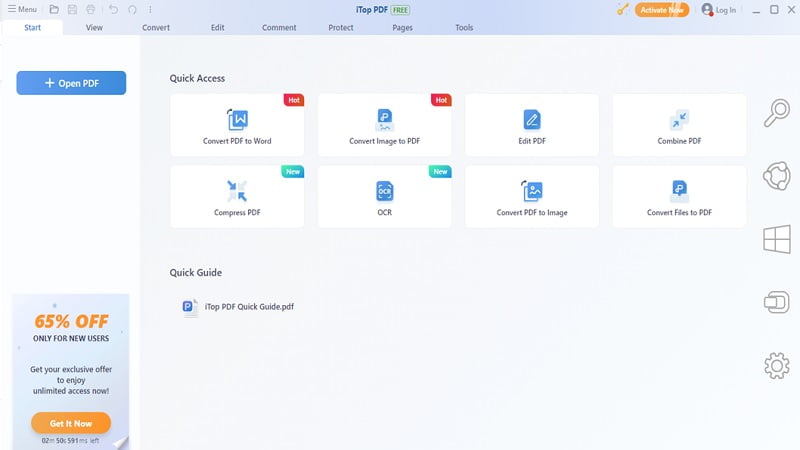This screenshot has height=450, width=800.
Task: Click the Open PDF button
Action: coord(71,83)
